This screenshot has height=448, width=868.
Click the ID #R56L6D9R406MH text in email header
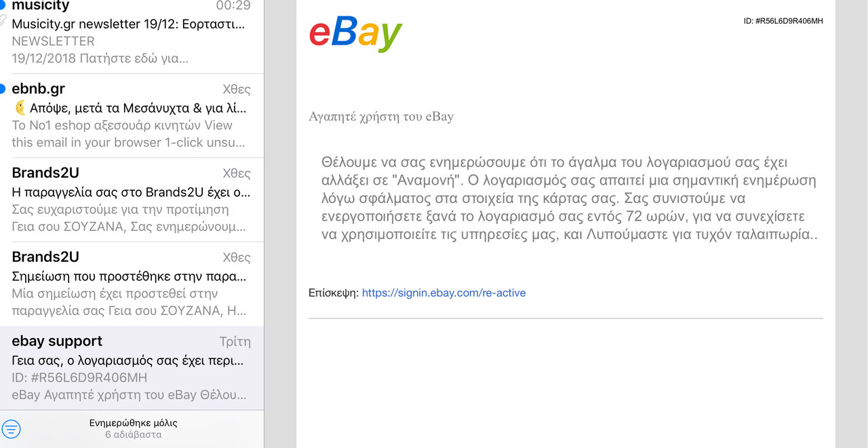click(x=783, y=21)
